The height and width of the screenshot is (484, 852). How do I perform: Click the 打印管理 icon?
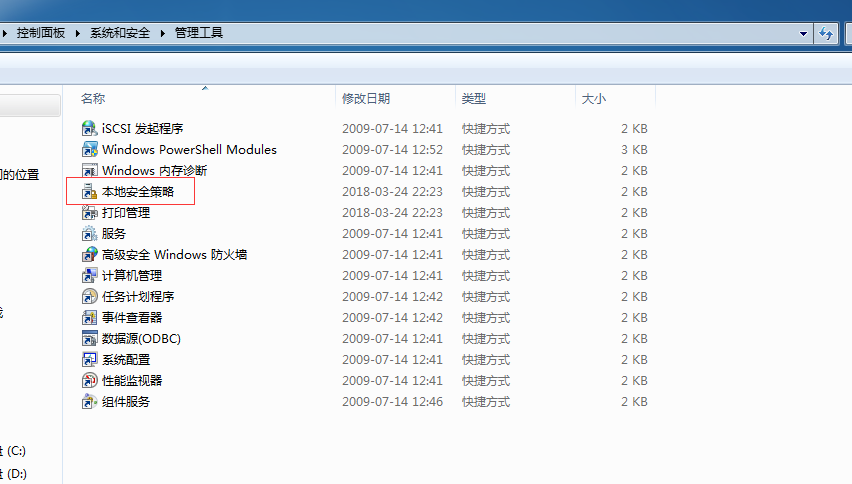(x=90, y=212)
